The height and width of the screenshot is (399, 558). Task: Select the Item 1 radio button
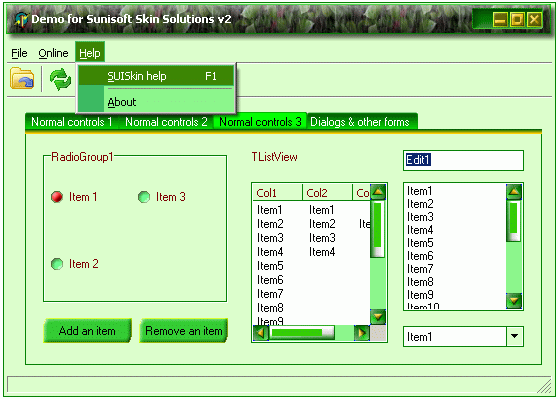click(57, 197)
